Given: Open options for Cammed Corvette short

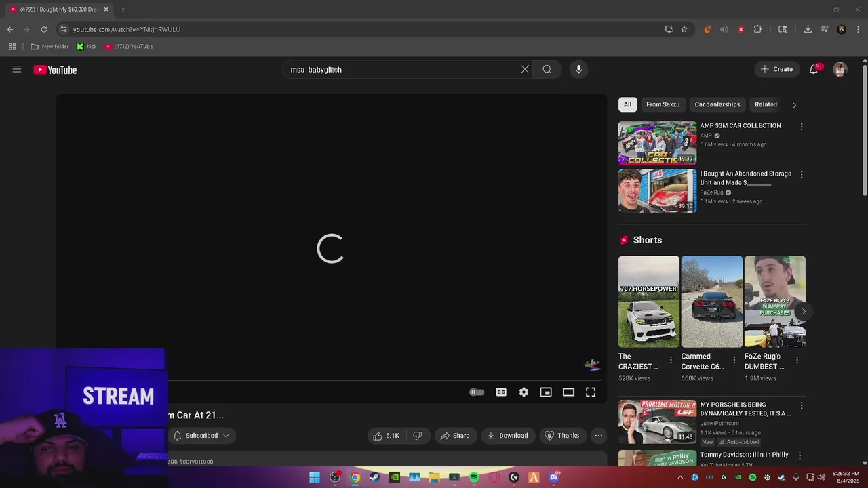Looking at the screenshot, I should coord(734,360).
